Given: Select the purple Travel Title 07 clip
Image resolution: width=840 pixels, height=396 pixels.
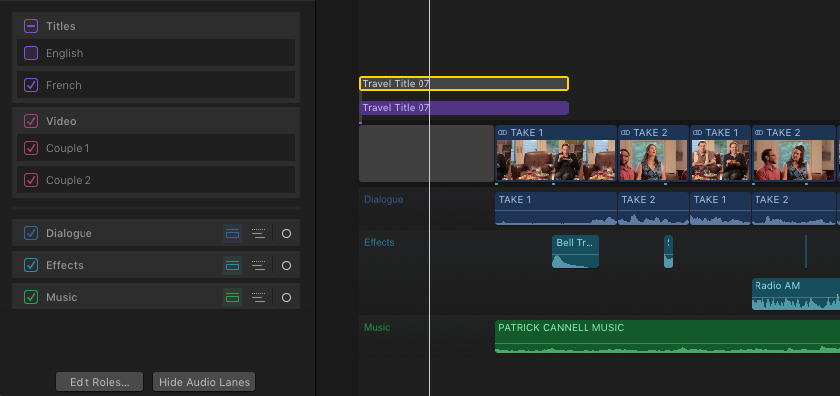Looking at the screenshot, I should click(x=463, y=108).
